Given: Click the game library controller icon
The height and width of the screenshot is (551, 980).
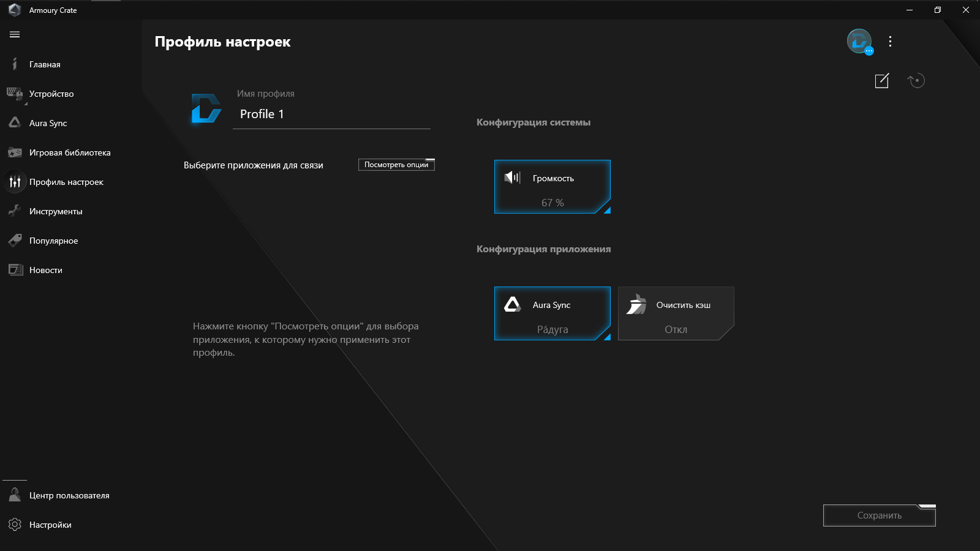Looking at the screenshot, I should click(x=15, y=152).
